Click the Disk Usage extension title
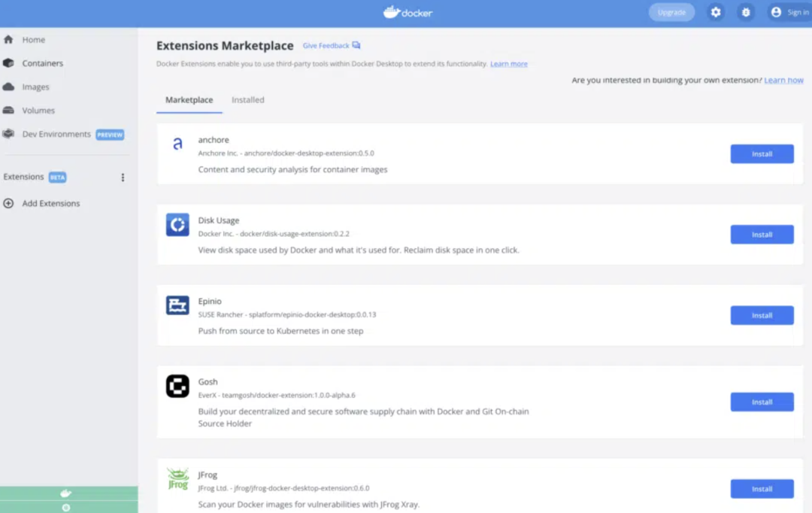Image resolution: width=812 pixels, height=513 pixels. coord(219,220)
